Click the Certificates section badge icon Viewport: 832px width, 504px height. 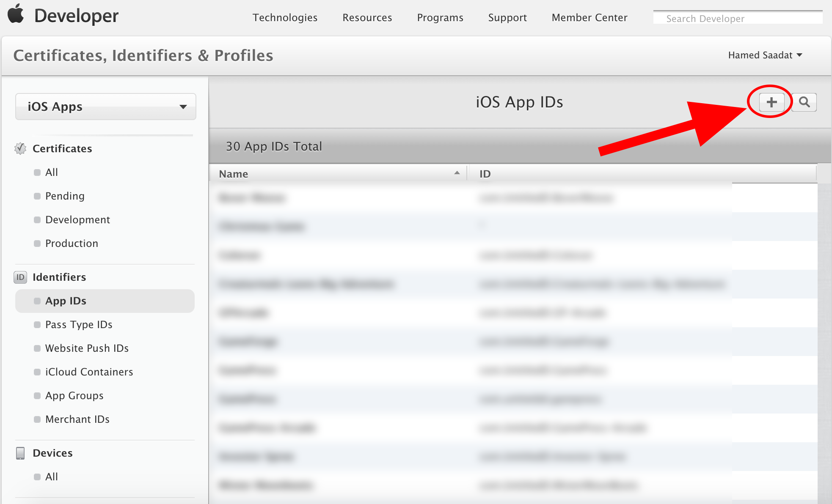pyautogui.click(x=20, y=148)
